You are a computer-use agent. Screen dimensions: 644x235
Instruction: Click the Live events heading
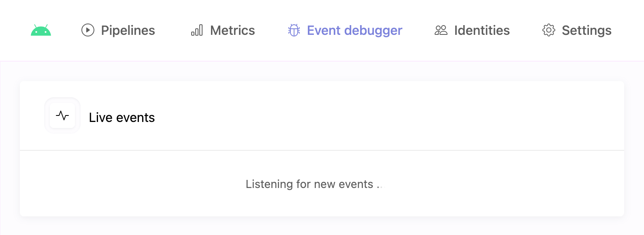pyautogui.click(x=122, y=118)
